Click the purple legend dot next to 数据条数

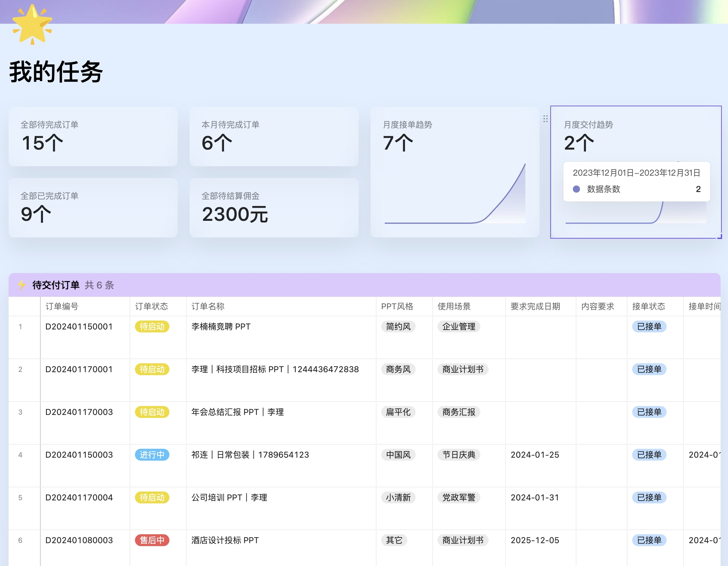[576, 189]
